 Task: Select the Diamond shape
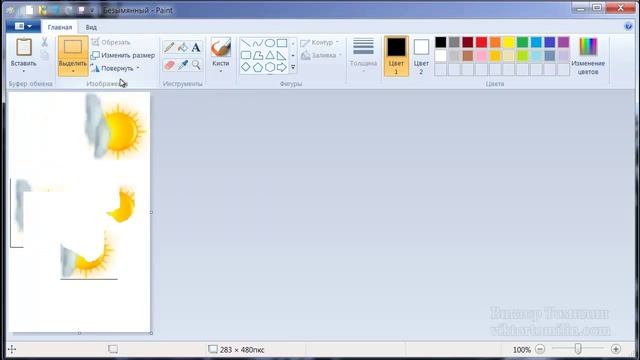tap(245, 67)
